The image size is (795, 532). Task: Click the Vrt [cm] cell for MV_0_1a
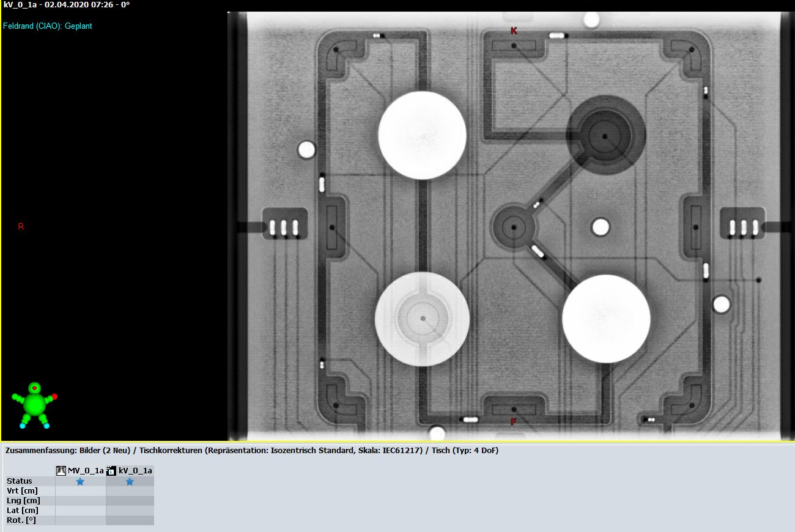80,491
